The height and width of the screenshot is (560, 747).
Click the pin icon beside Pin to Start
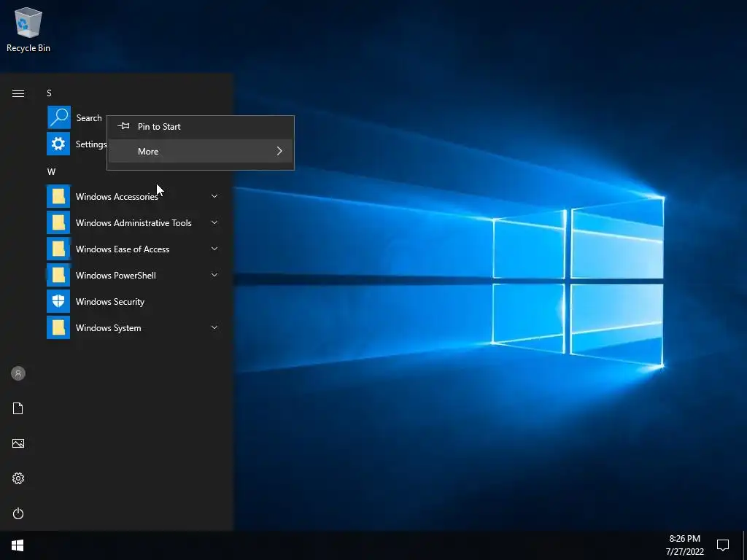point(123,126)
